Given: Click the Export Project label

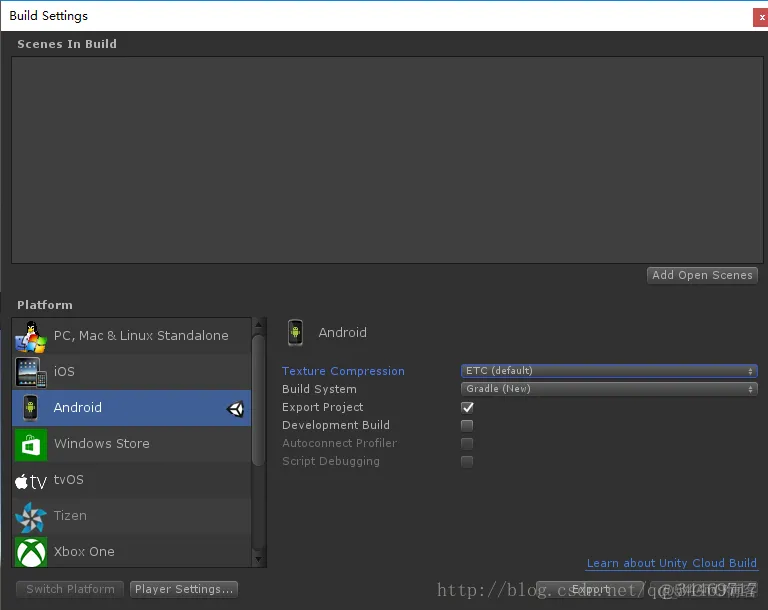Looking at the screenshot, I should (323, 407).
